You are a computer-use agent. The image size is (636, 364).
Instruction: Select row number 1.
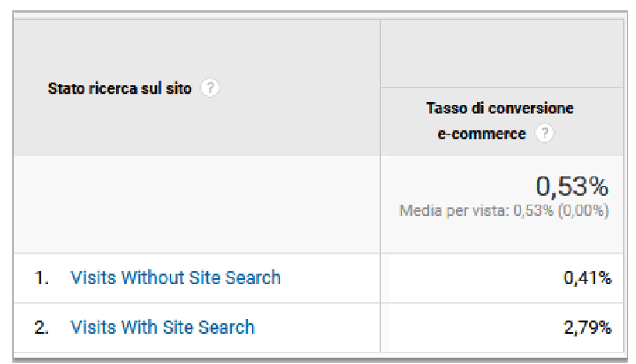(x=41, y=278)
